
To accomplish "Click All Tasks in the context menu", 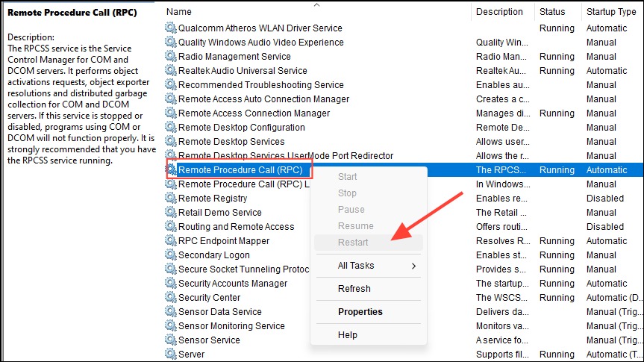I will tap(356, 266).
